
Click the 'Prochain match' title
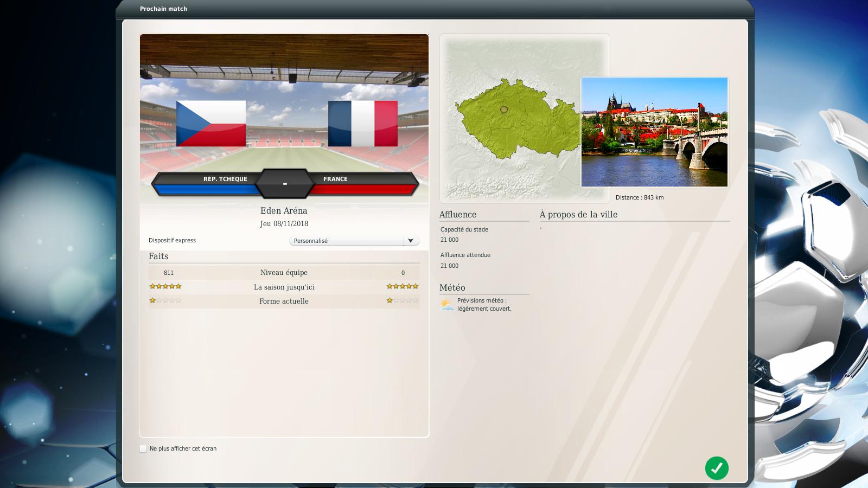point(163,9)
